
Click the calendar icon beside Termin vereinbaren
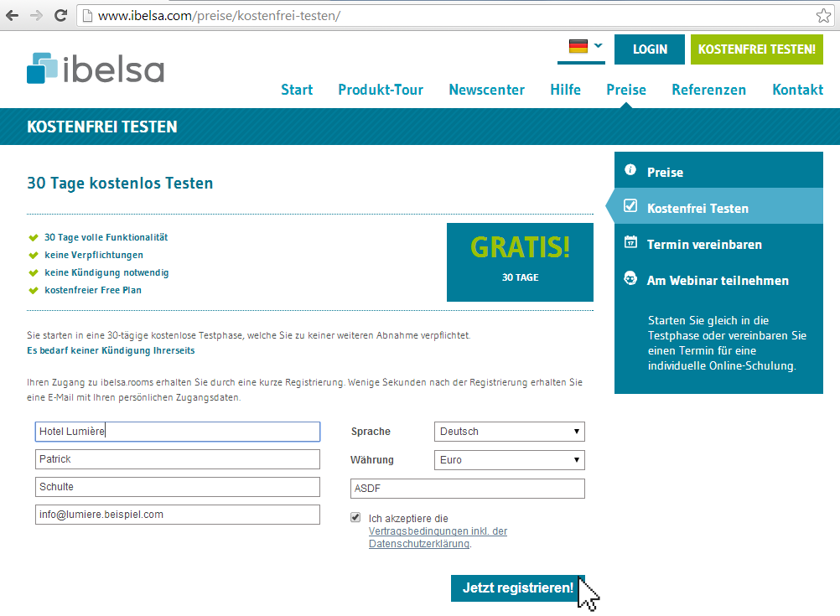(630, 242)
